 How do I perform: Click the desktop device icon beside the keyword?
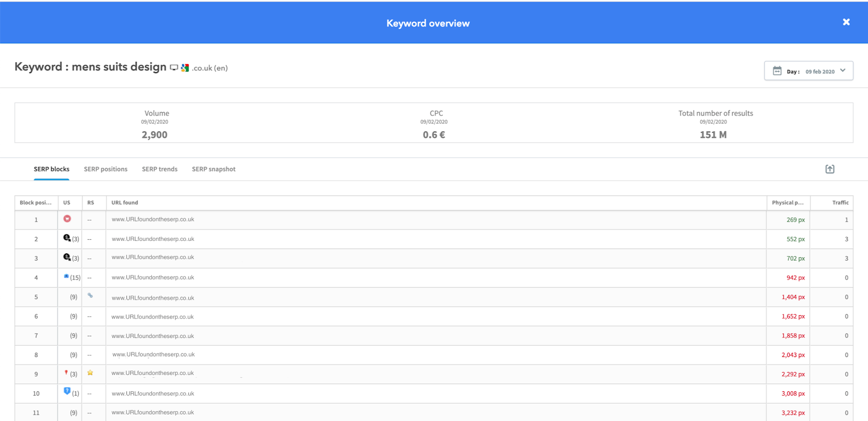coord(174,68)
